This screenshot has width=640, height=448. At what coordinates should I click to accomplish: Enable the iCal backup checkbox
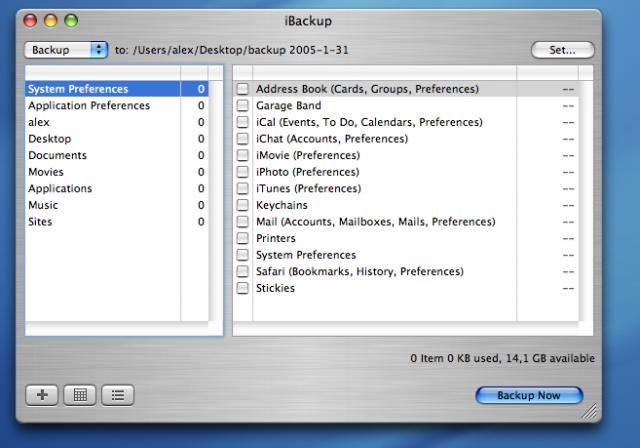242,122
